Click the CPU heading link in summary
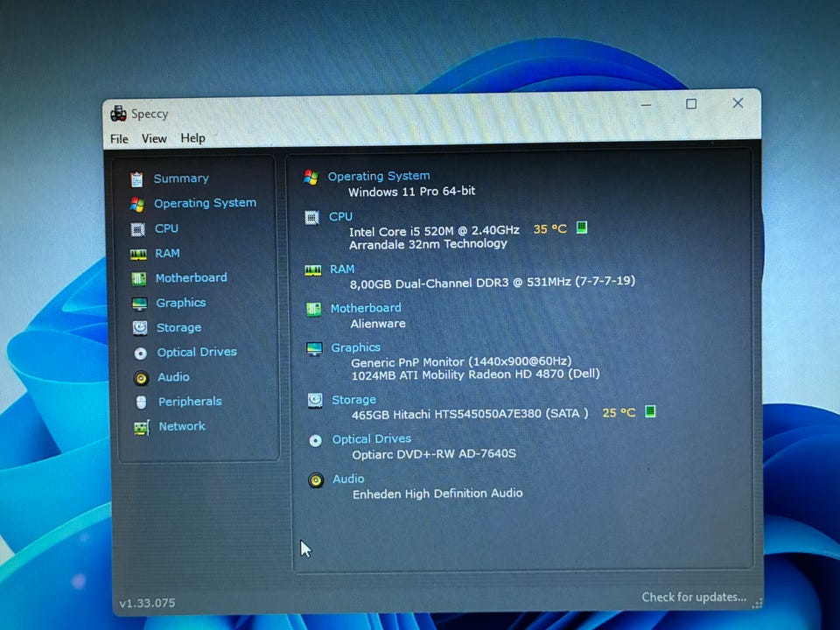Screen dimensions: 840x630 tap(340, 216)
